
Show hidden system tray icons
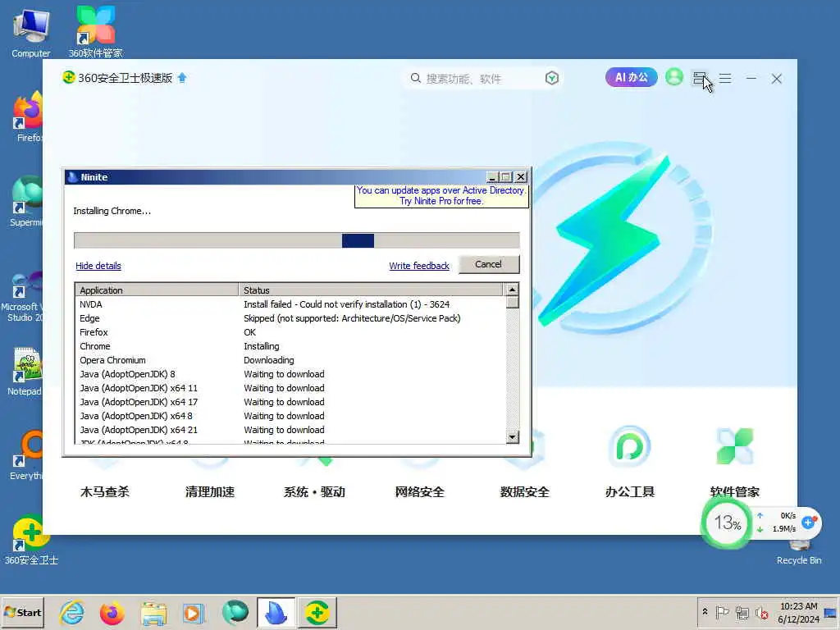click(705, 612)
